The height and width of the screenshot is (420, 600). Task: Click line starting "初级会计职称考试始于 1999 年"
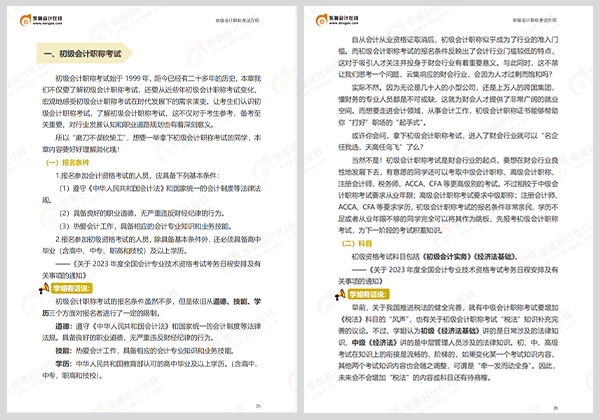158,78
